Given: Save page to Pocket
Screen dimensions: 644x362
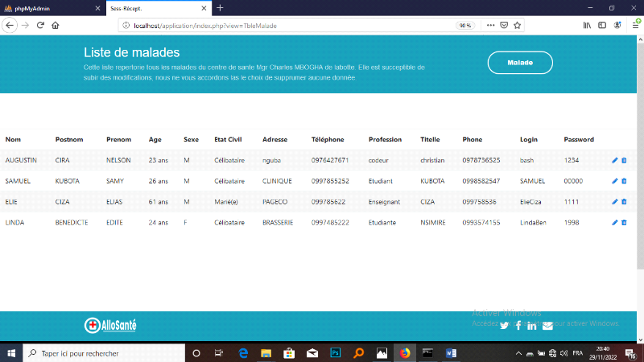Looking at the screenshot, I should [x=504, y=26].
